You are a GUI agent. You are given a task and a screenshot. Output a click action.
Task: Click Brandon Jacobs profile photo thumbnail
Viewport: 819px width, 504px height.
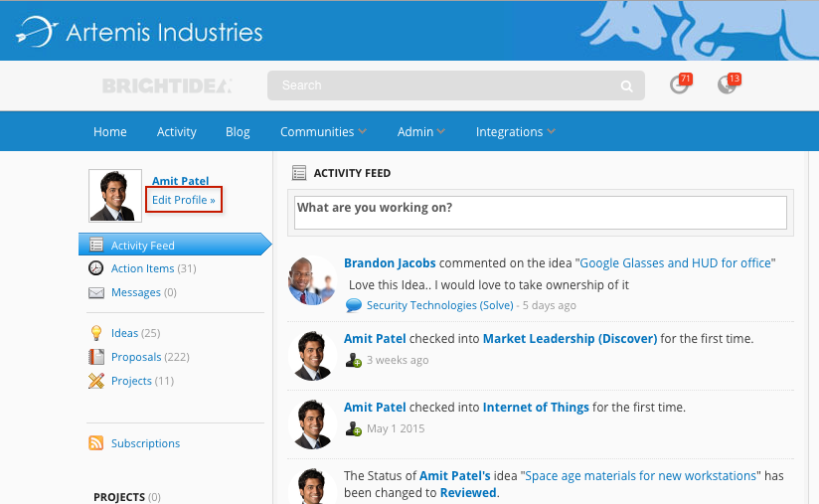coord(312,280)
